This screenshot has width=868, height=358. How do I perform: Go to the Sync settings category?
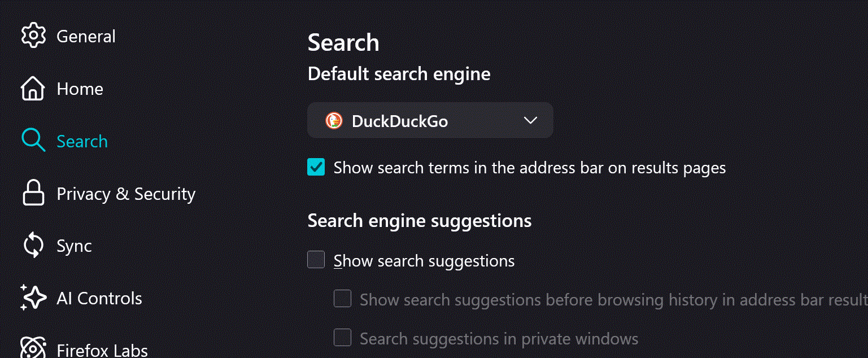click(x=74, y=246)
